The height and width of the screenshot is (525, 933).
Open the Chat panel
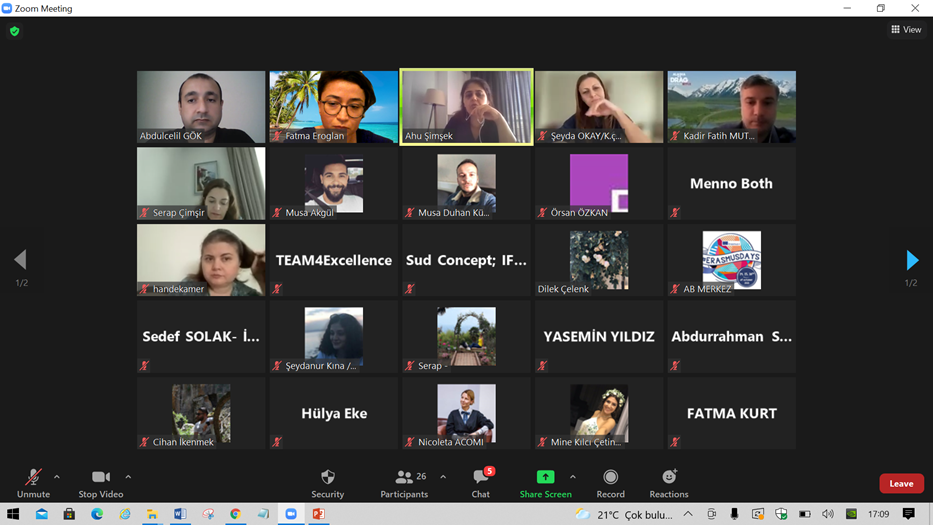tap(481, 482)
